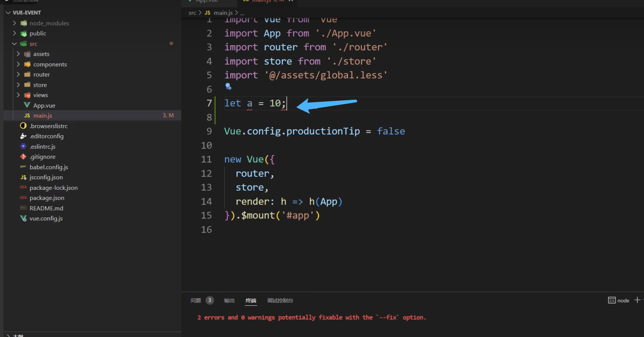This screenshot has width=644, height=337.
Task: Click the ESLint icon for .eslintrc.js
Action: pos(23,146)
